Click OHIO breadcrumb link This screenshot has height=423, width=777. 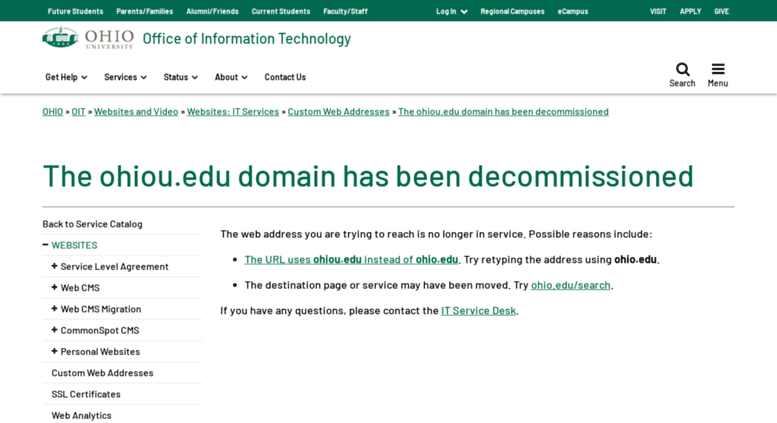pos(53,111)
